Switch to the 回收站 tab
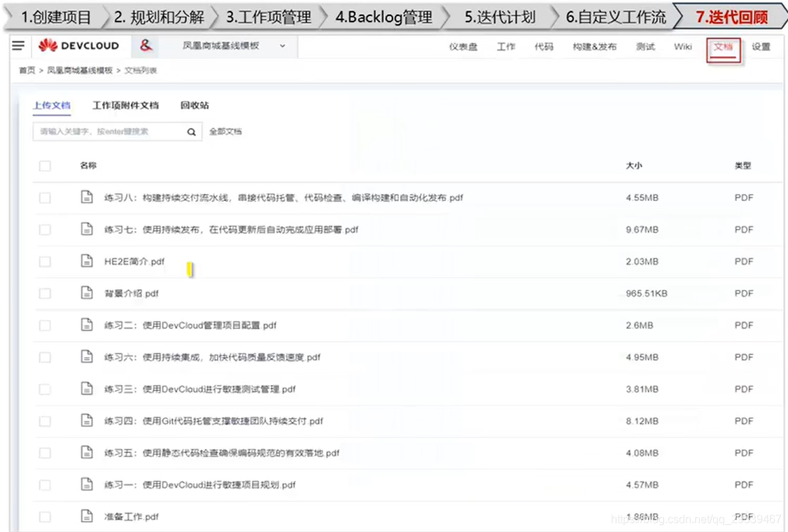788x532 pixels. click(x=195, y=105)
